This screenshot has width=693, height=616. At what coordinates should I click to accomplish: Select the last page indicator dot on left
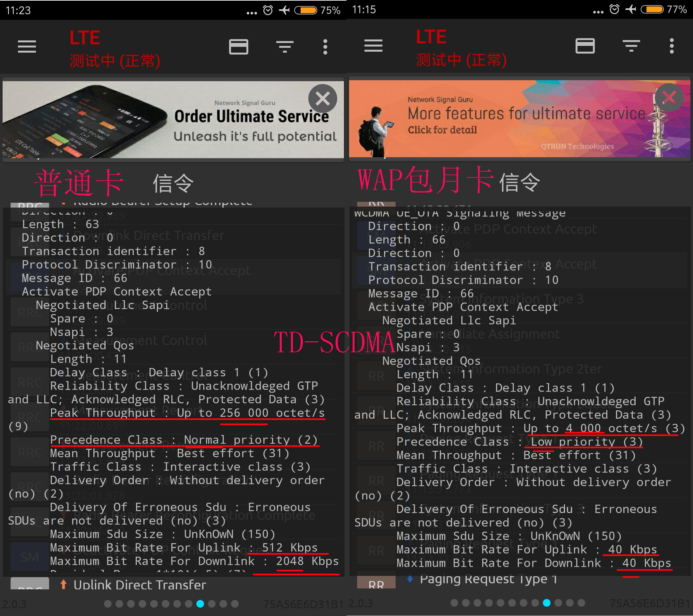click(x=235, y=604)
